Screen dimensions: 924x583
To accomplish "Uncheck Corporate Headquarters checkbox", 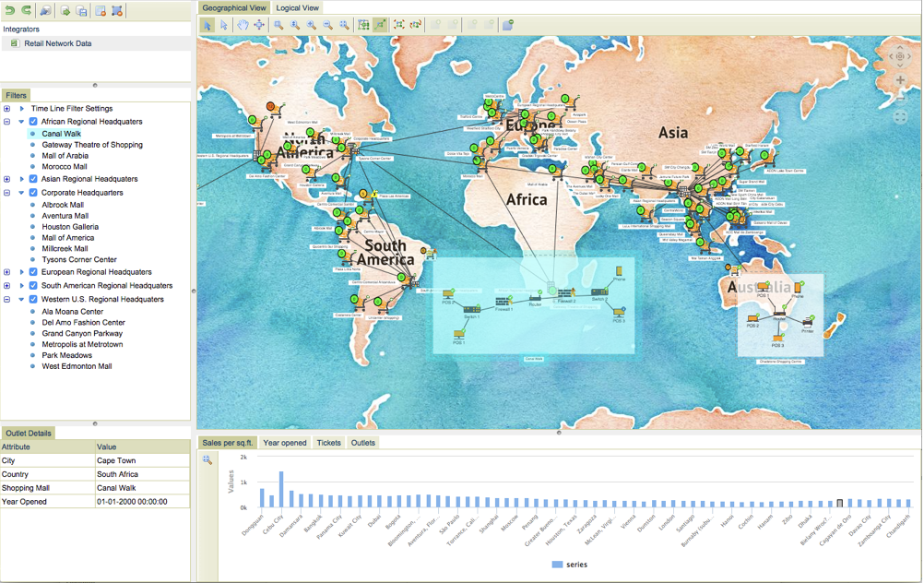I will tap(33, 192).
